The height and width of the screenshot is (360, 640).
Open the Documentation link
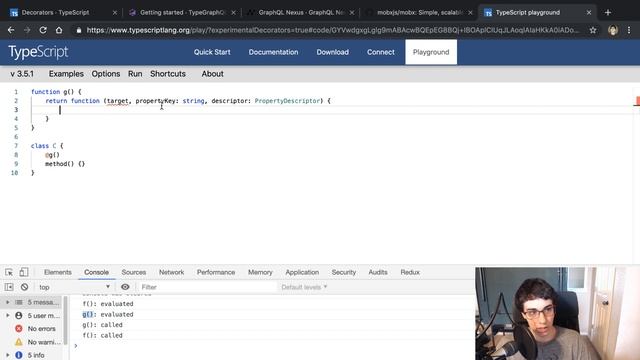tap(273, 52)
